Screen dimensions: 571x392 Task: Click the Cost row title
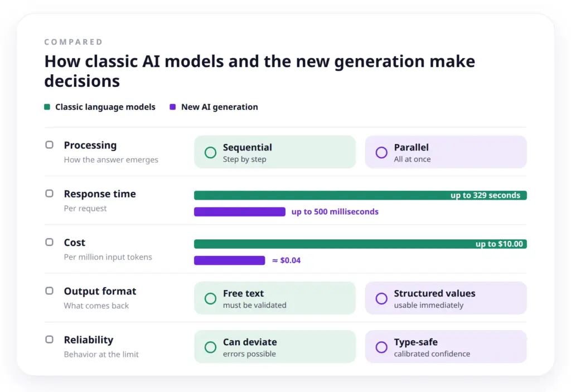[75, 242]
